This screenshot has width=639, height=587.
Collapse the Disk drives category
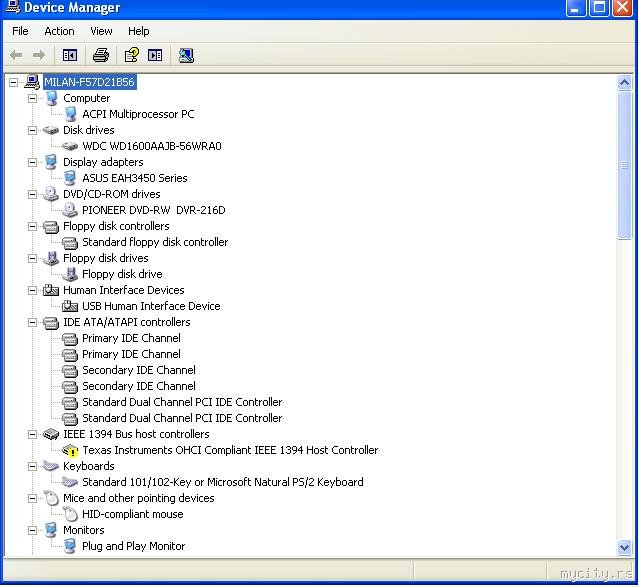pos(33,130)
